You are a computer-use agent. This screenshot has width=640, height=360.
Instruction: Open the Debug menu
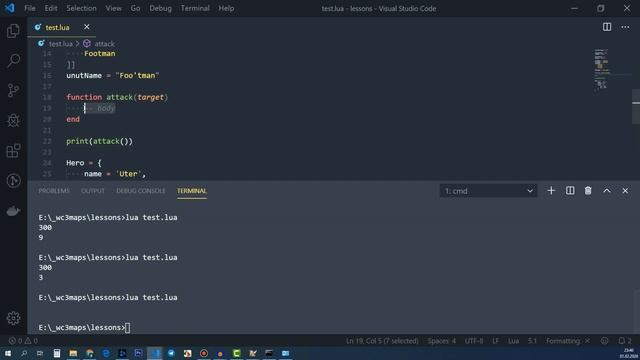pos(160,8)
